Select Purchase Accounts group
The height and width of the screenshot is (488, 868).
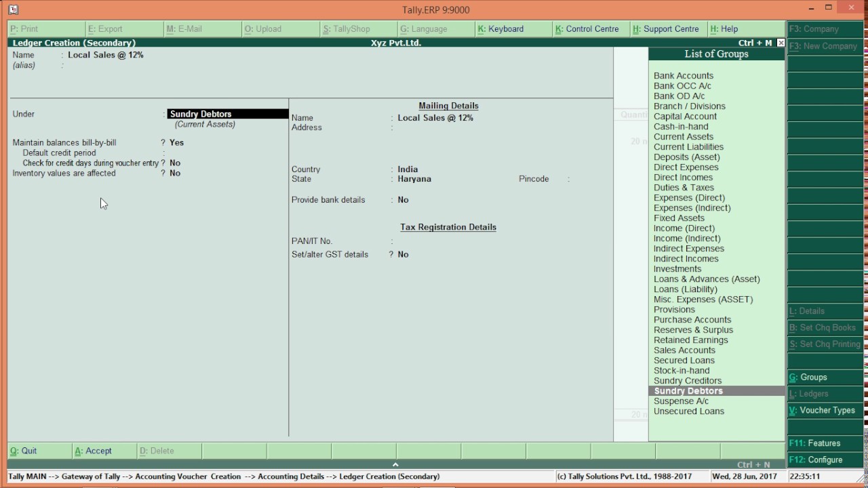coord(692,320)
